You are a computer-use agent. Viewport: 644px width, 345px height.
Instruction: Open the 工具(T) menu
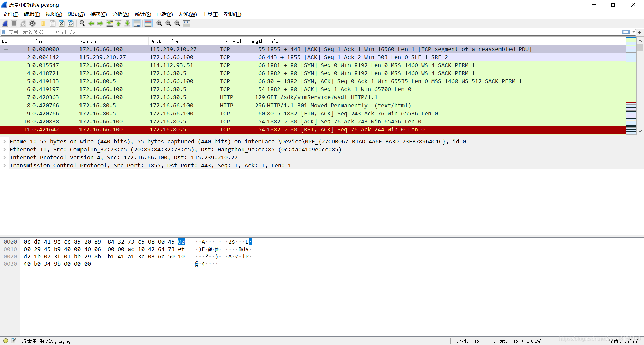(x=210, y=14)
